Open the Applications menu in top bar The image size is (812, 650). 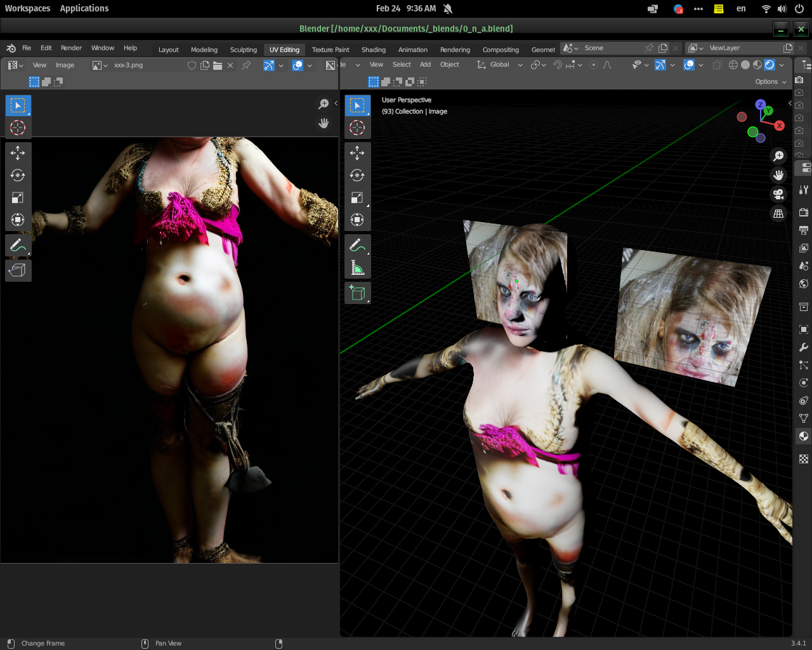84,8
